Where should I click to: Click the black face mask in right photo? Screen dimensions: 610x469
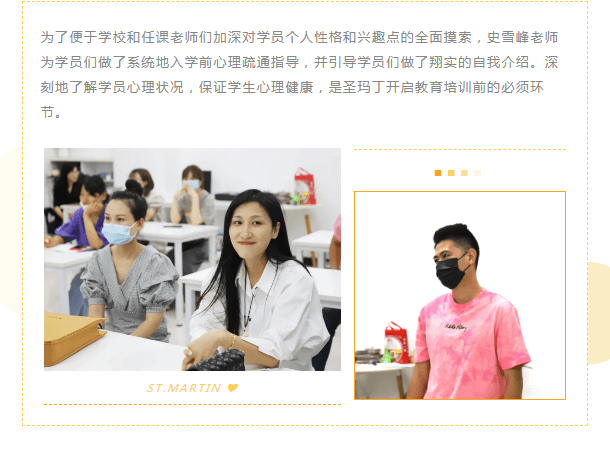click(450, 272)
